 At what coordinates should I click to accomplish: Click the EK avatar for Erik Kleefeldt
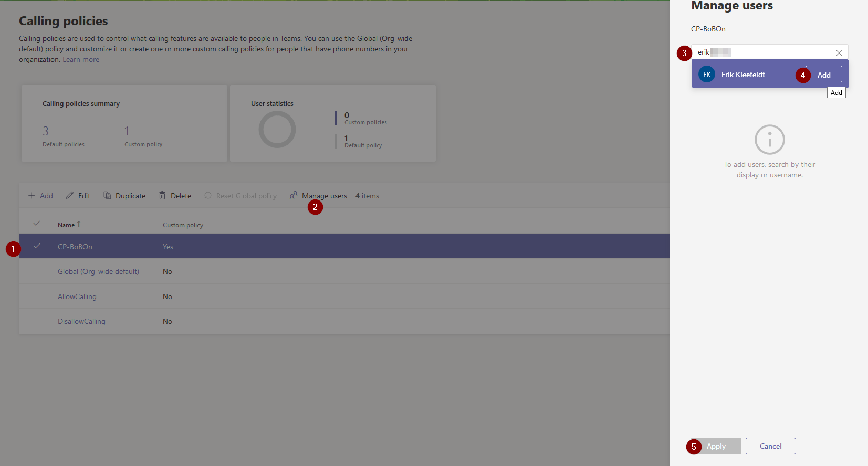coord(707,75)
